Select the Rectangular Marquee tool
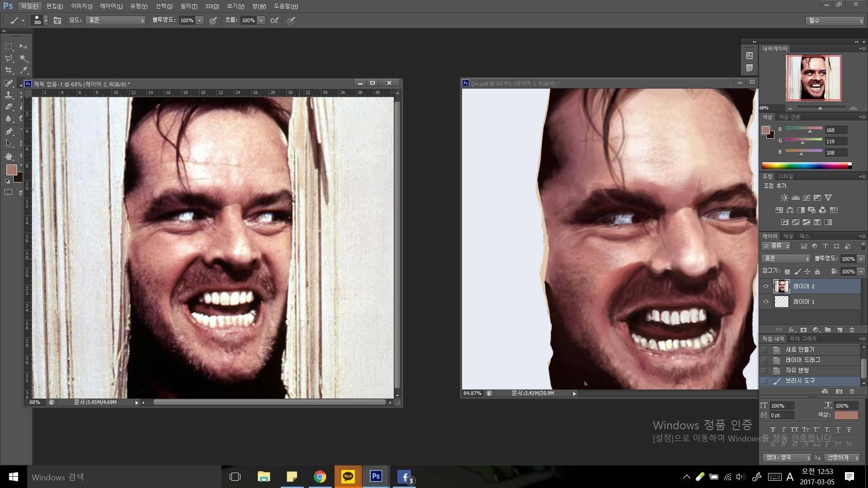Viewport: 868px width, 488px height. pyautogui.click(x=9, y=47)
